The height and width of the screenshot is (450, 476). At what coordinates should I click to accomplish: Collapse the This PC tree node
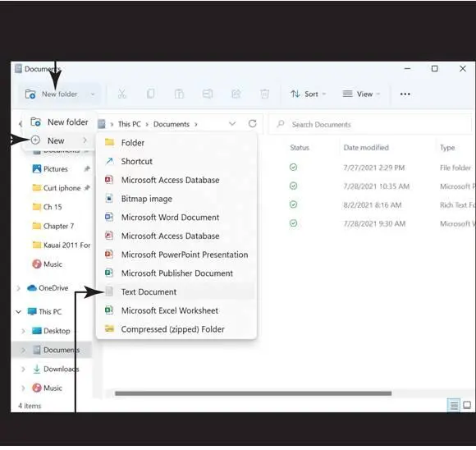click(19, 312)
